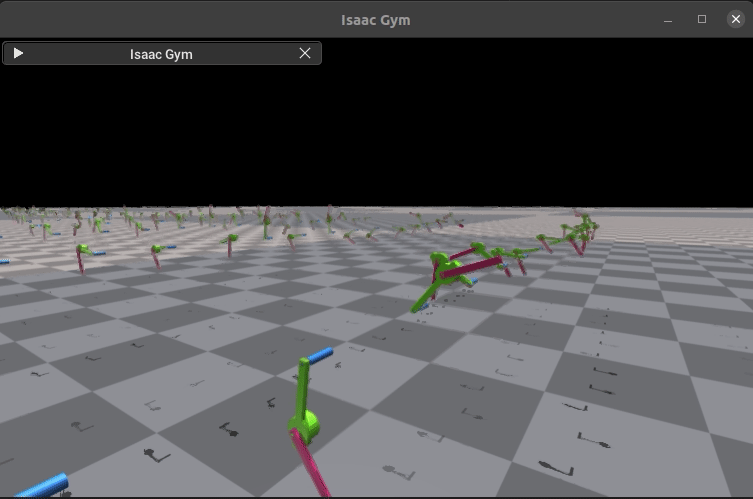Minimize the Isaac Gym window
This screenshot has height=499, width=753.
point(668,20)
